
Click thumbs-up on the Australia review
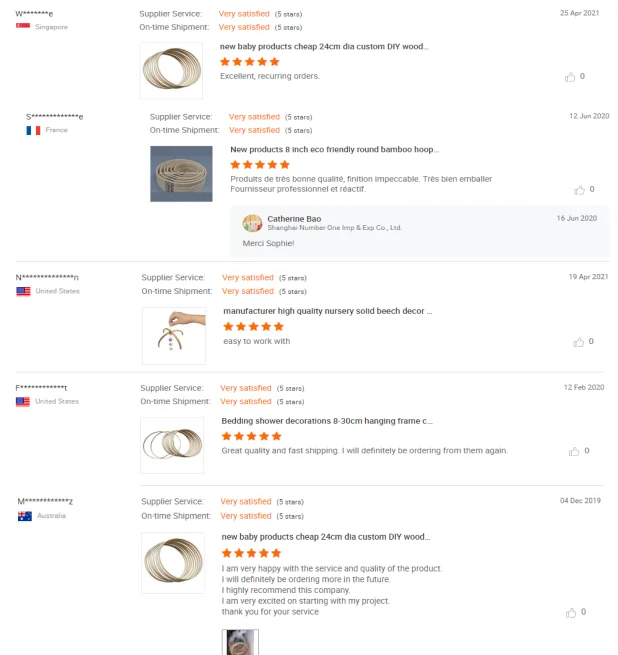coord(570,612)
